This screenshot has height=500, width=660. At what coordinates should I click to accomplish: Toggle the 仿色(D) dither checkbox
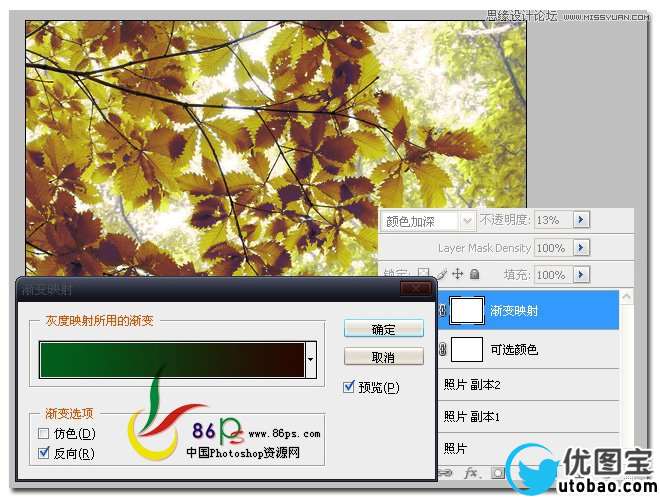point(43,433)
